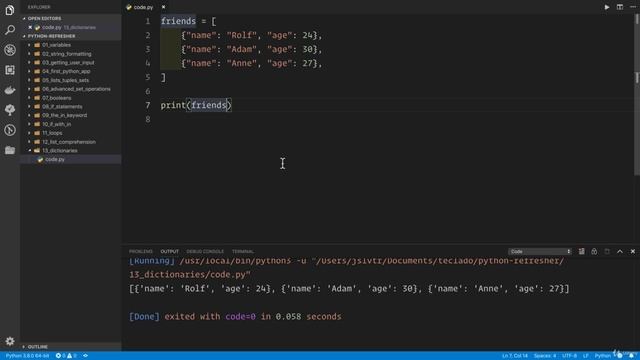Image resolution: width=640 pixels, height=360 pixels.
Task: Open the Docker view in activity bar
Action: tap(10, 90)
